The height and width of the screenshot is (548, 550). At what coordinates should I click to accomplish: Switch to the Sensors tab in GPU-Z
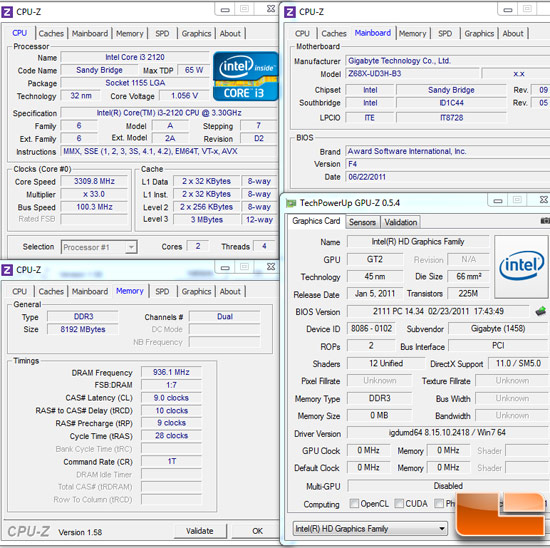(x=362, y=222)
